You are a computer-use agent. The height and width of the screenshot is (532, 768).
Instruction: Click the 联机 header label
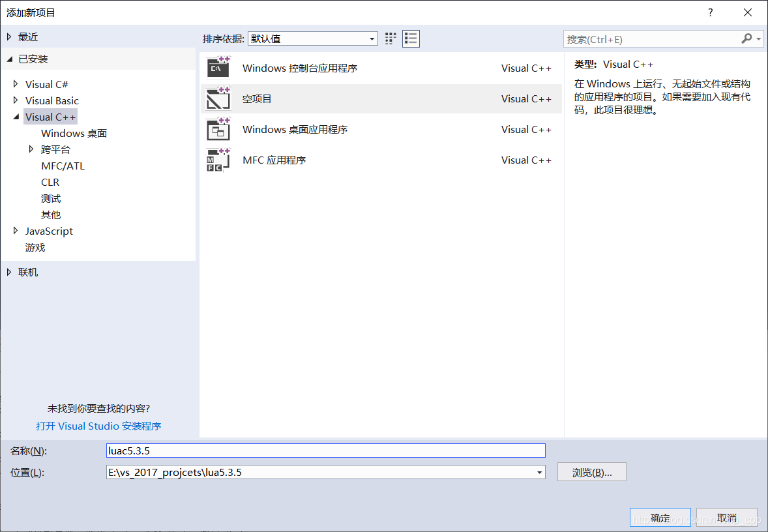[28, 272]
